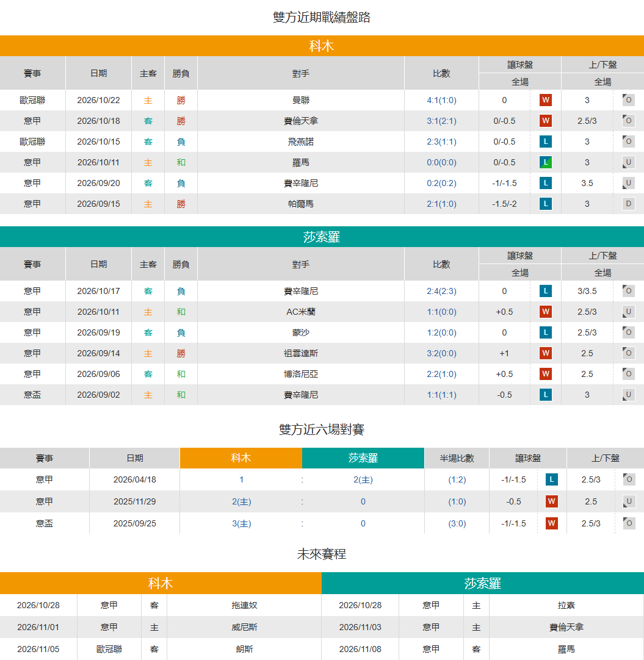644x660 pixels.
Task: Select the 拖連奴 fixture in 未來賽程
Action: click(244, 605)
